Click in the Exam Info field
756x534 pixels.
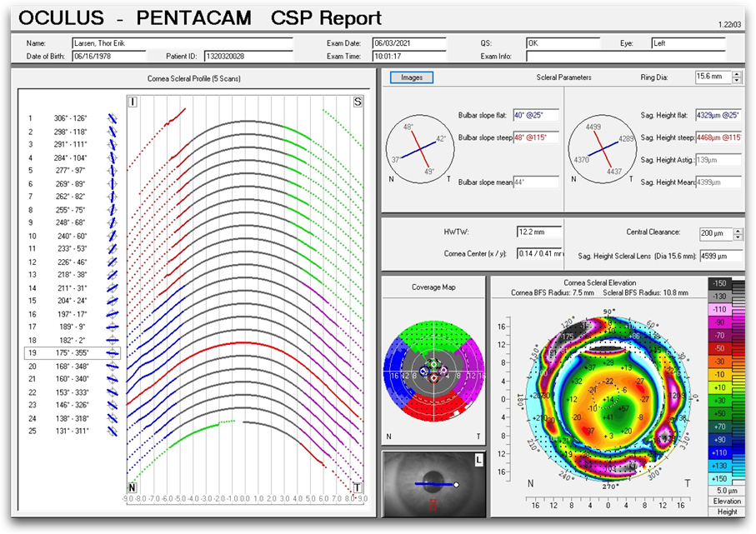point(625,57)
